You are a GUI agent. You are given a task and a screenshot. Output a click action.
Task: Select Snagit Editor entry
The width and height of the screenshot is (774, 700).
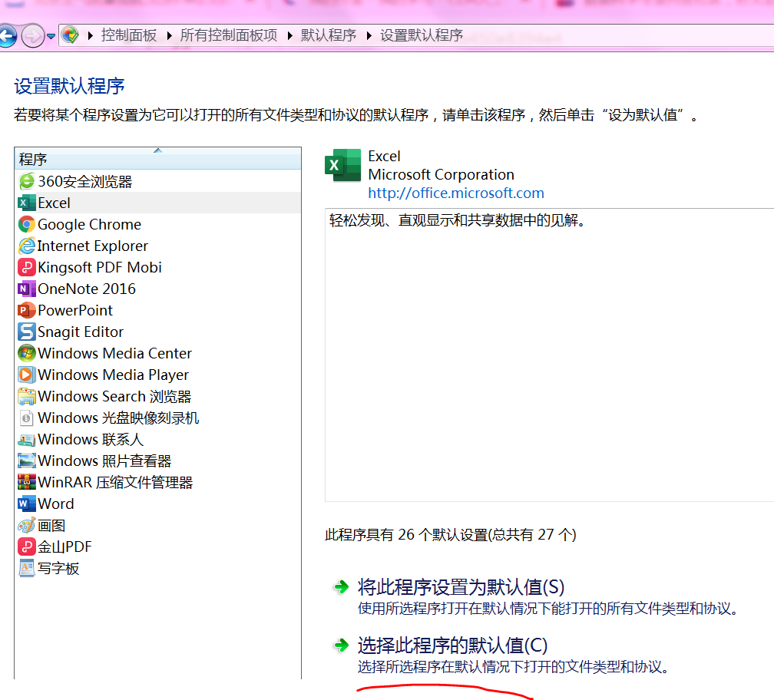81,332
